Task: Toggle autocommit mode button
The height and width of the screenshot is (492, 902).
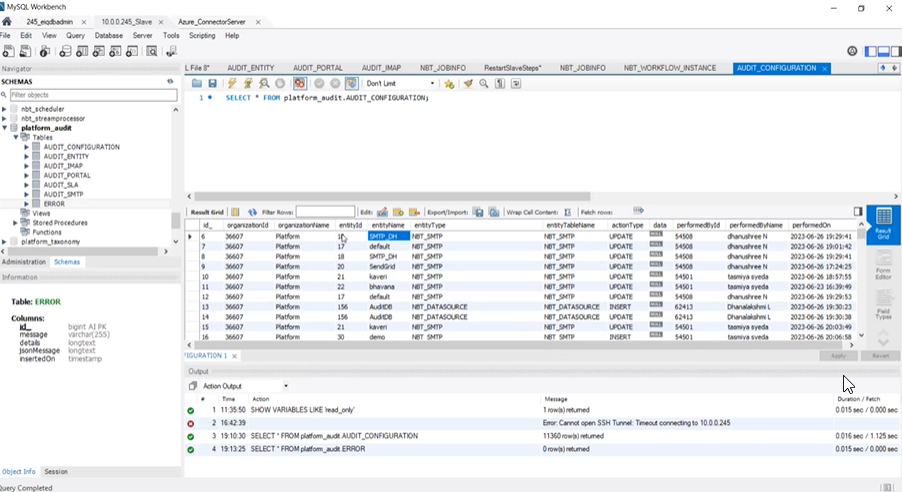Action: click(351, 83)
